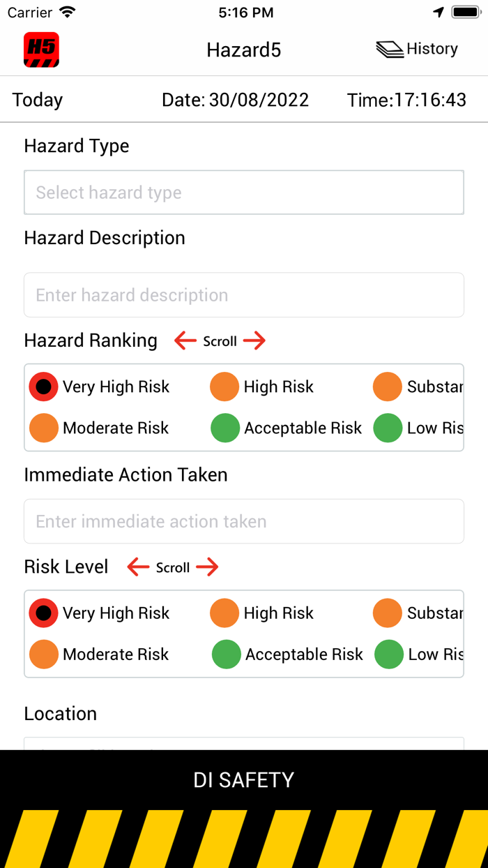Select the Today label
488x868 pixels.
pos(37,100)
